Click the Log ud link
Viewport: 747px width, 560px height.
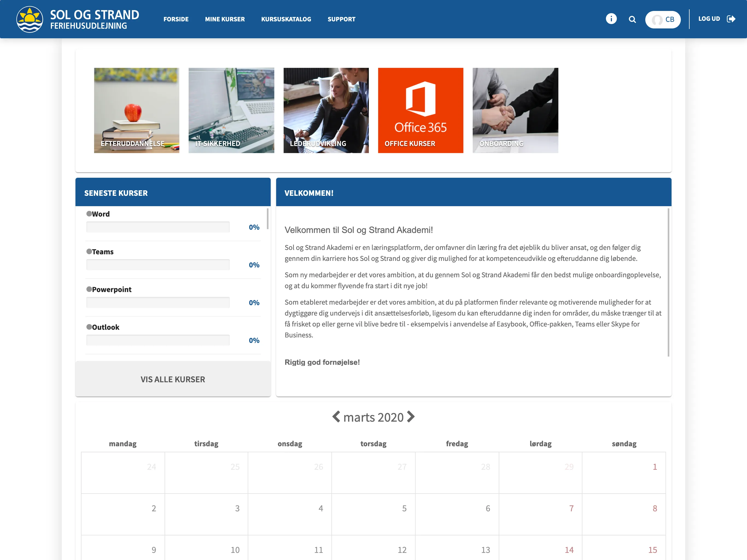pyautogui.click(x=709, y=19)
